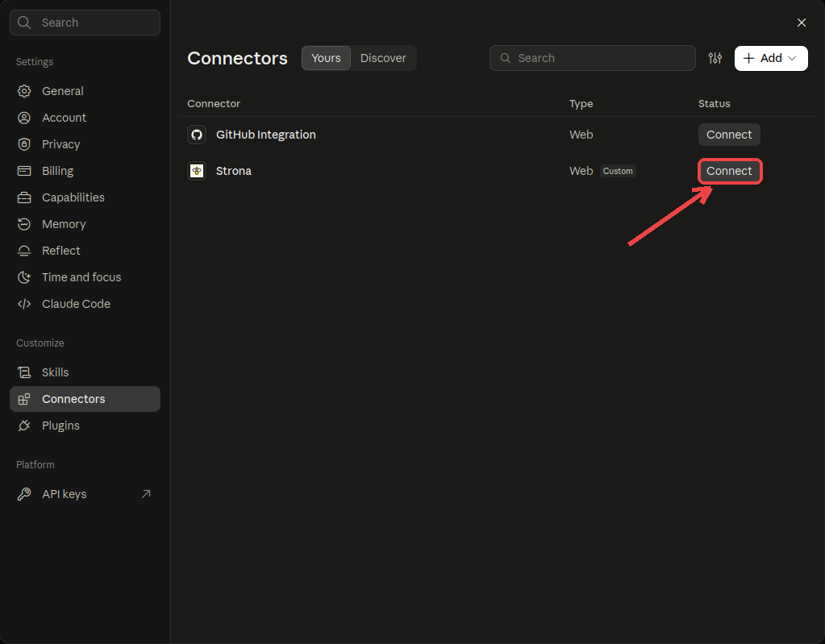Open the connector filter settings icon
The width and height of the screenshot is (825, 644).
pyautogui.click(x=715, y=58)
